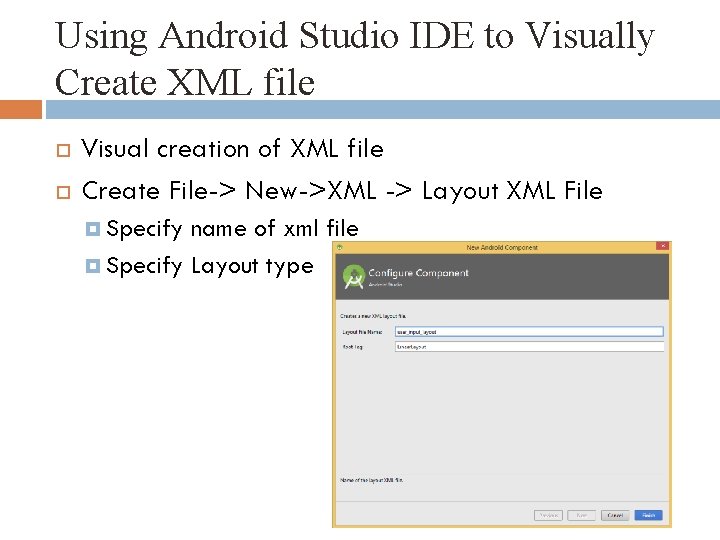Click the small green title bar icon
This screenshot has width=720, height=540.
(340, 247)
